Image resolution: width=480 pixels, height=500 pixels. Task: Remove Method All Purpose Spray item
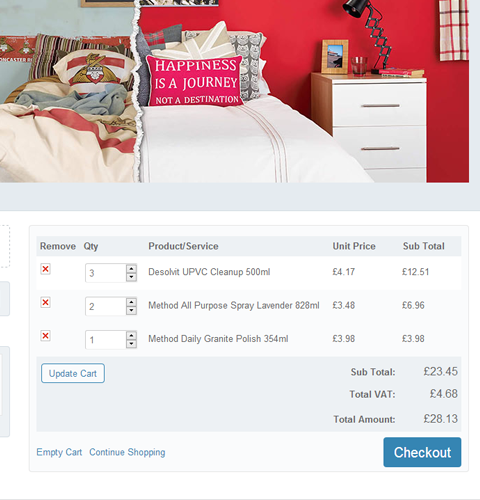pyautogui.click(x=45, y=302)
